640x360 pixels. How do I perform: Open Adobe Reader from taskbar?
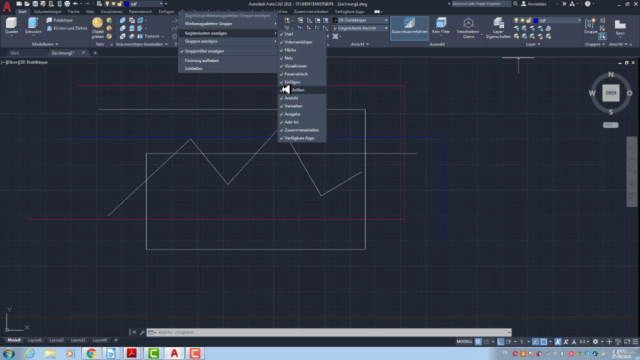coord(132,353)
